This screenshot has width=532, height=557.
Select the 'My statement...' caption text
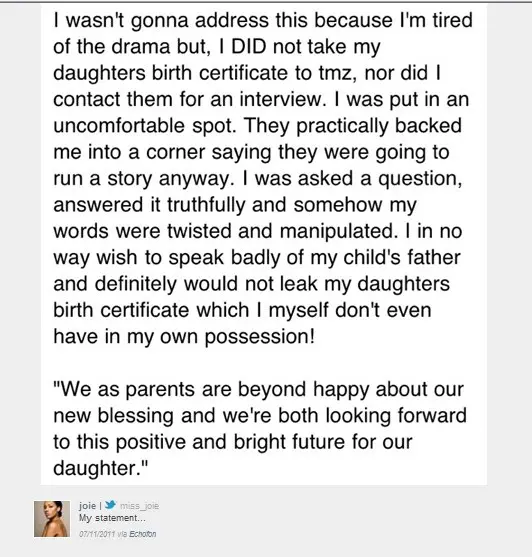pyautogui.click(x=112, y=518)
